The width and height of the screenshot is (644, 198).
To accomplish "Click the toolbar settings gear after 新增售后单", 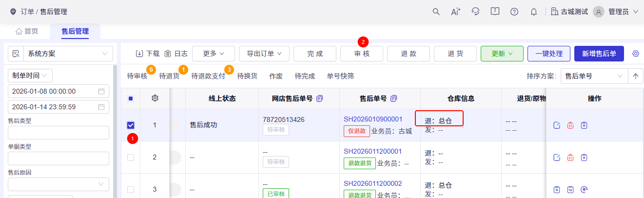I will click(636, 54).
